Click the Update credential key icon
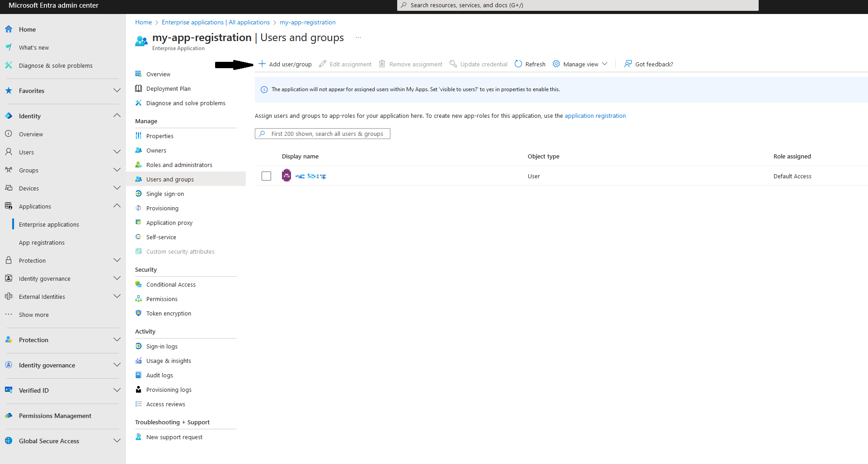This screenshot has width=868, height=464. click(453, 64)
